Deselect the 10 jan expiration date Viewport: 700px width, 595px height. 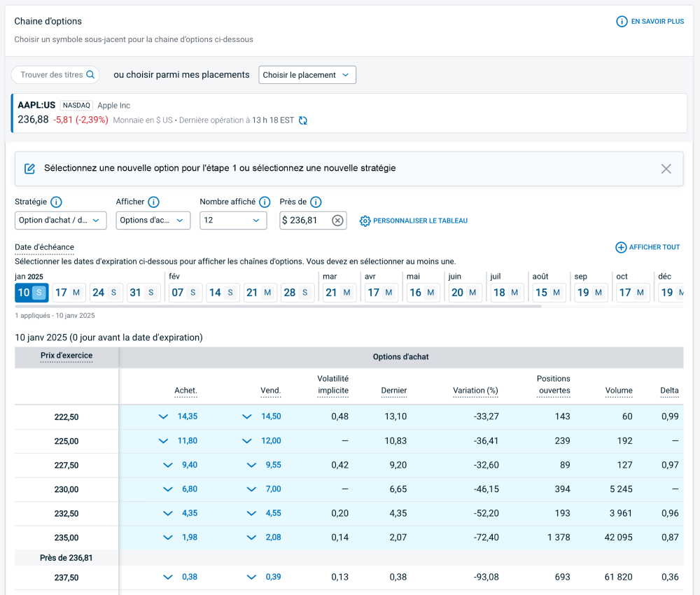pos(31,293)
